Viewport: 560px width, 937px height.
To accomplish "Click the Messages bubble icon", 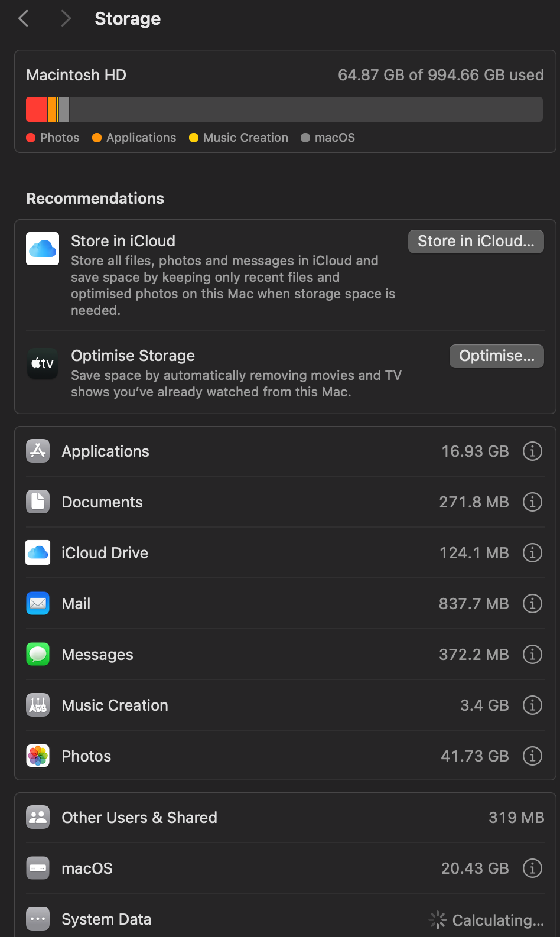I will (38, 654).
